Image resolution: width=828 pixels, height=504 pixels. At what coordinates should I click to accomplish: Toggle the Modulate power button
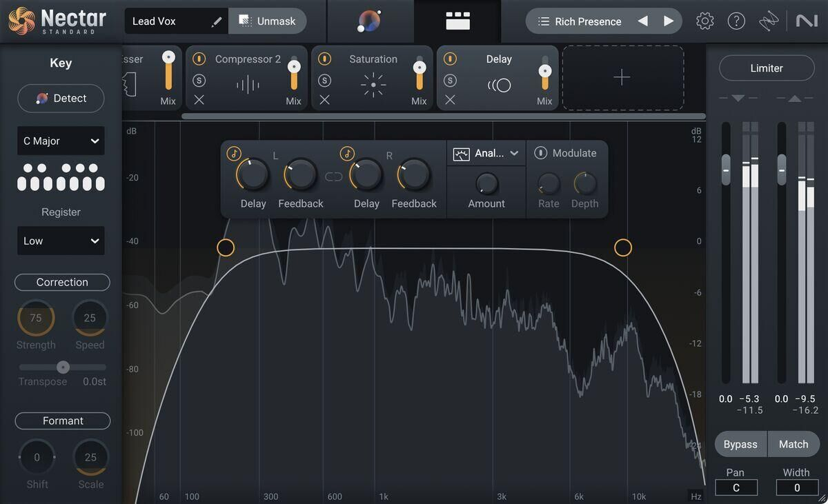click(x=541, y=153)
